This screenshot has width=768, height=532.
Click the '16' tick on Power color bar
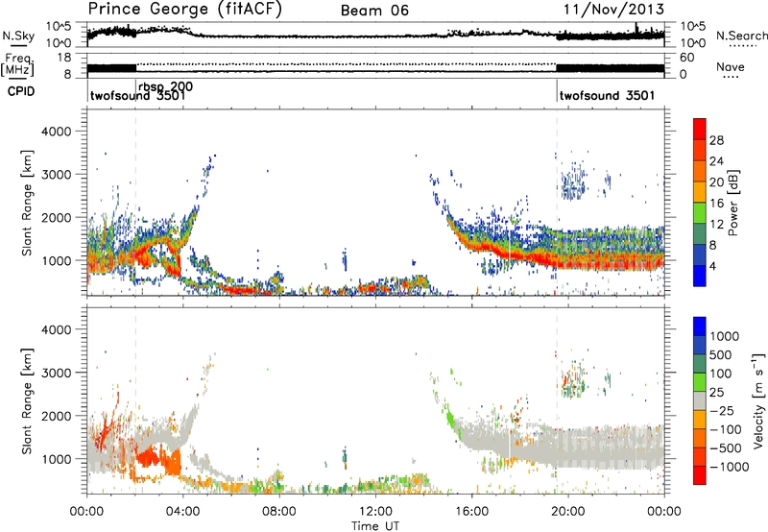716,204
